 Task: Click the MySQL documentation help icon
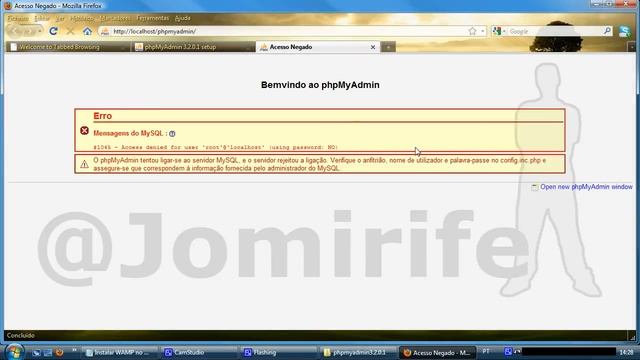click(x=172, y=134)
